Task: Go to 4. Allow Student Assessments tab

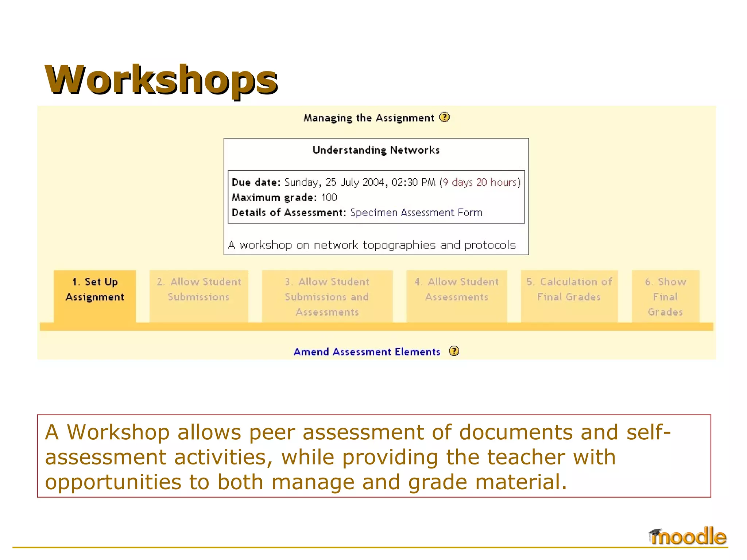Action: tap(457, 296)
